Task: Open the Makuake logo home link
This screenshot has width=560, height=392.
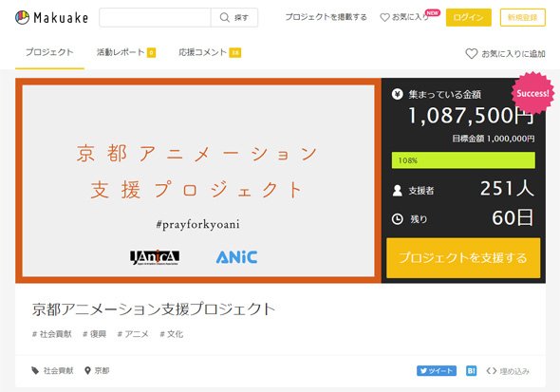Action: 52,17
